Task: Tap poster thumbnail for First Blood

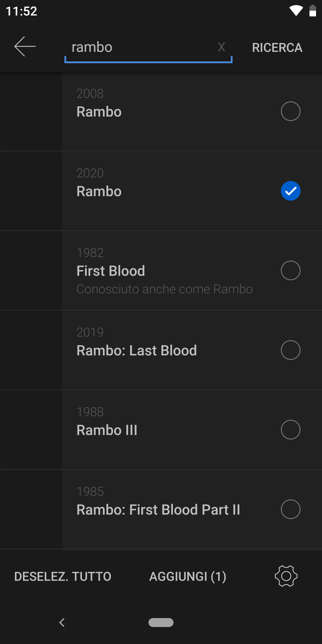Action: pyautogui.click(x=31, y=270)
